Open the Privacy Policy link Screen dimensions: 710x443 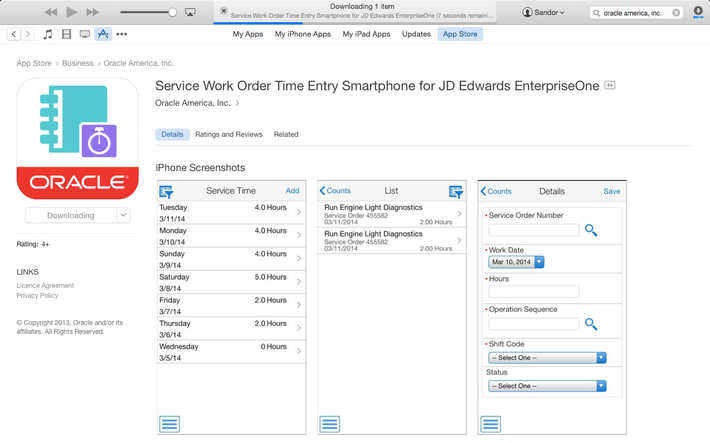point(38,296)
